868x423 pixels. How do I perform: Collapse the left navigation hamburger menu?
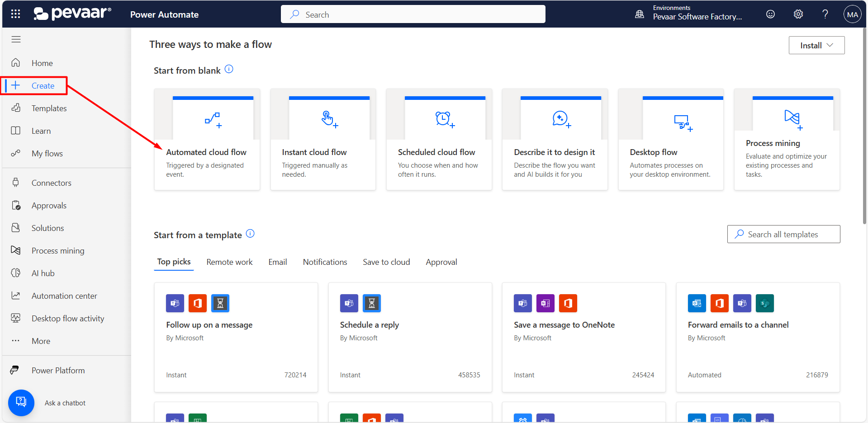point(16,39)
